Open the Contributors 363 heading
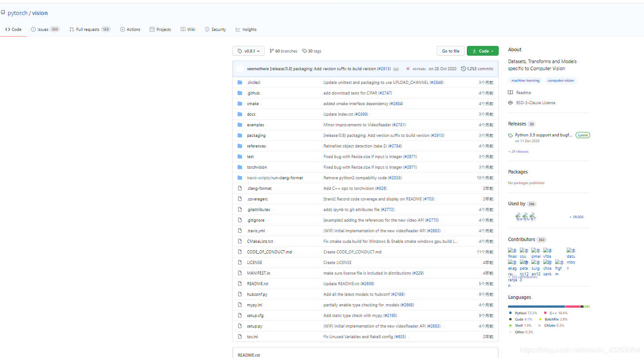This screenshot has width=644, height=358. (527, 239)
